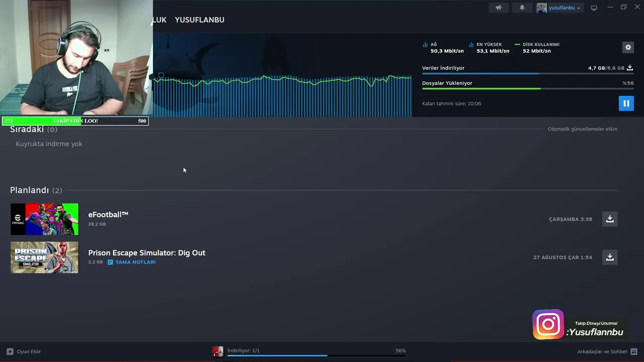Select Prison Escape Simulator: Dig Out title
Image resolution: width=644 pixels, height=362 pixels.
(x=146, y=252)
